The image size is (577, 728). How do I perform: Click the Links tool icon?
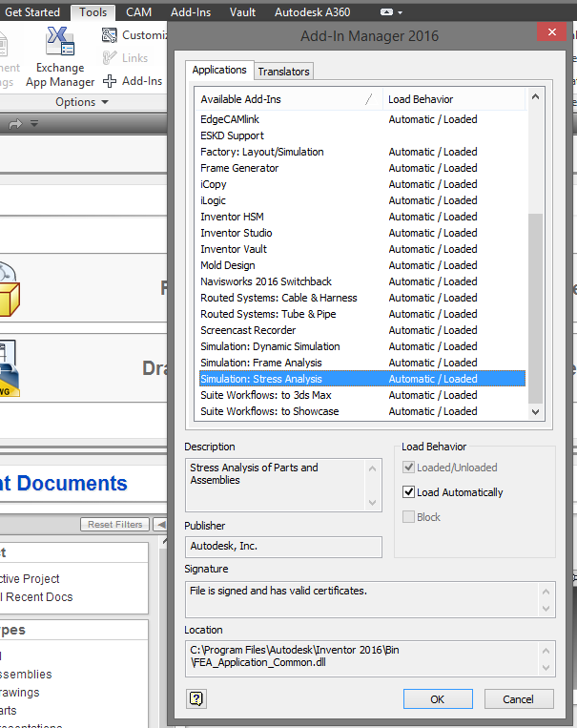(x=110, y=57)
